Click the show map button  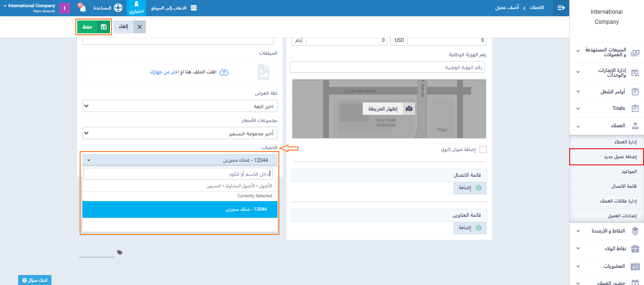coord(389,109)
